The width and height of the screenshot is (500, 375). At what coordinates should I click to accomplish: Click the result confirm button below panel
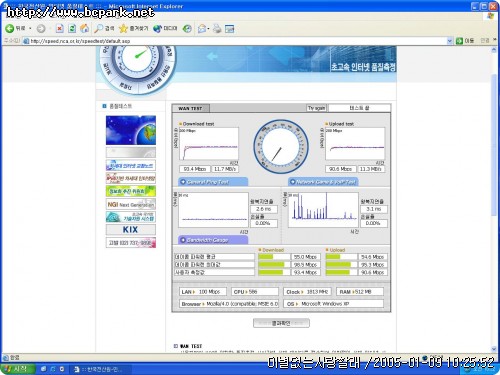[281, 323]
